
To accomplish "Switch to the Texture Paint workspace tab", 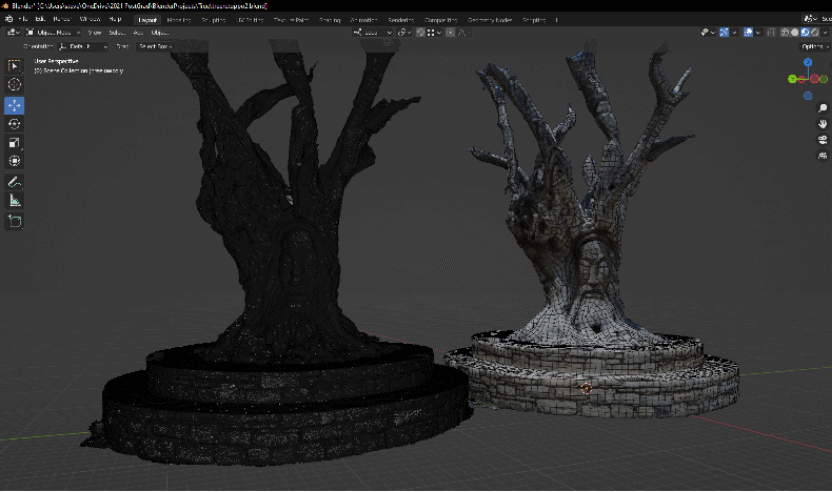I will 291,20.
